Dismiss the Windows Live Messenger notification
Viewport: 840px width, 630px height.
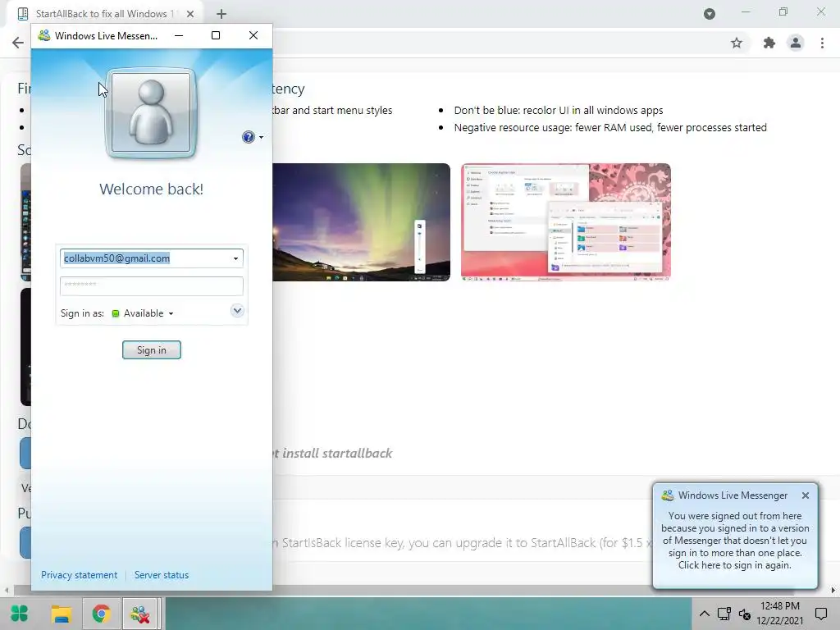(x=806, y=495)
